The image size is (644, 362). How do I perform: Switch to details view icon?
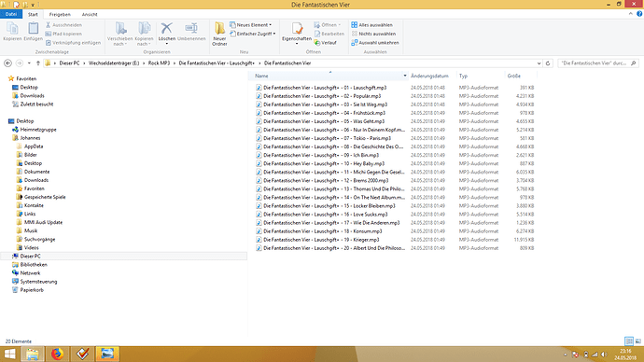click(x=628, y=341)
